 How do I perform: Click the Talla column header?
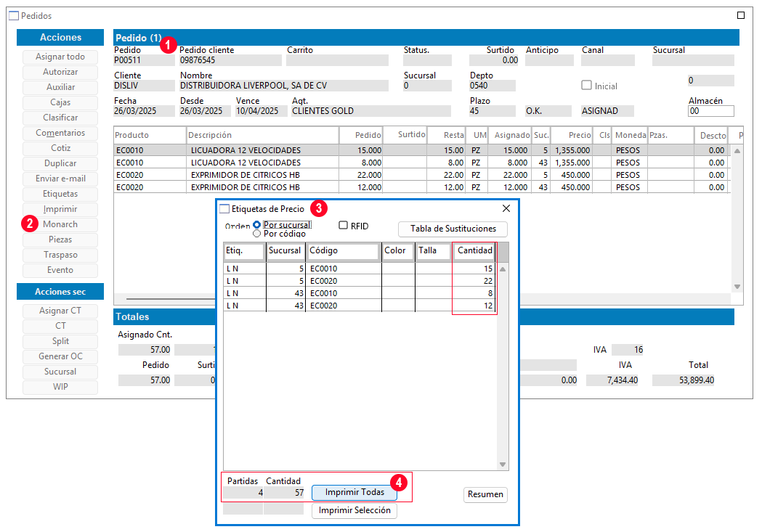click(433, 251)
